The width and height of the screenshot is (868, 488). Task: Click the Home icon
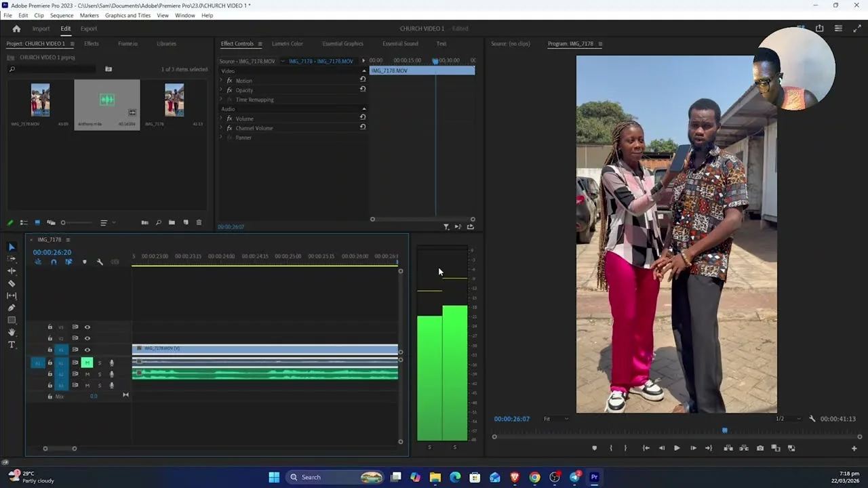click(16, 28)
